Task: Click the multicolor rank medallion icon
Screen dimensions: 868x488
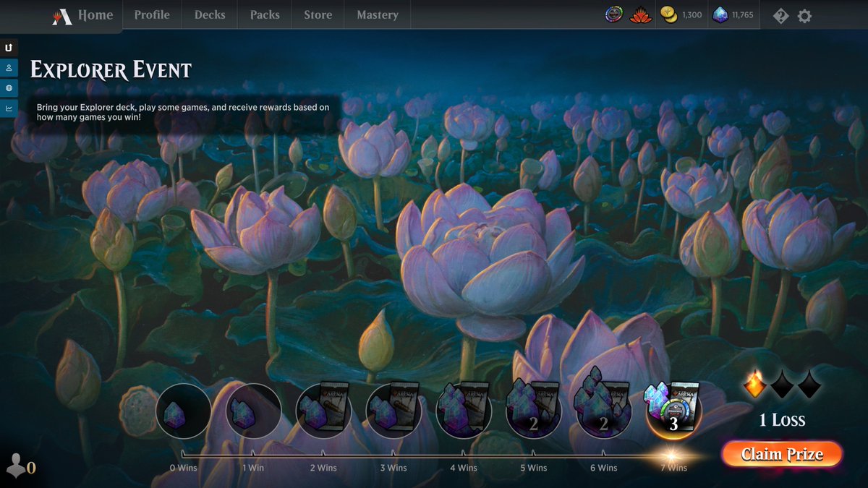Action: tap(614, 14)
